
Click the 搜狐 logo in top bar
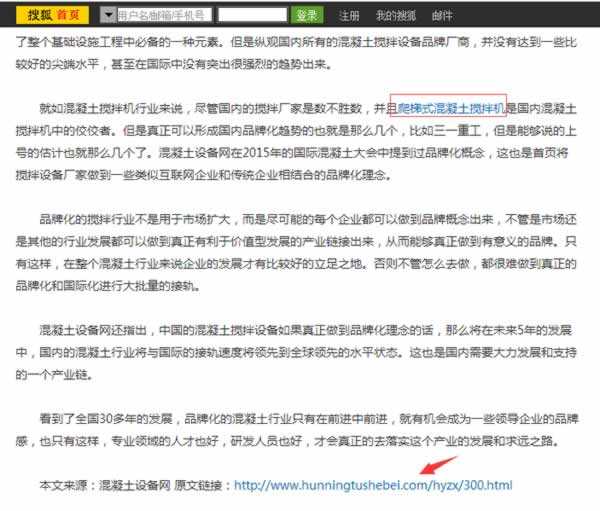point(39,15)
